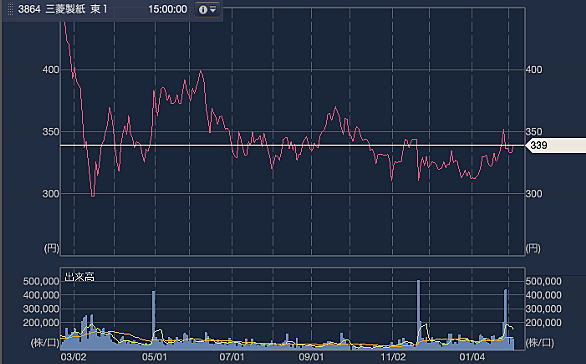This screenshot has width=586, height=364.
Task: Click the 400 label on right price axis
Action: [534, 70]
